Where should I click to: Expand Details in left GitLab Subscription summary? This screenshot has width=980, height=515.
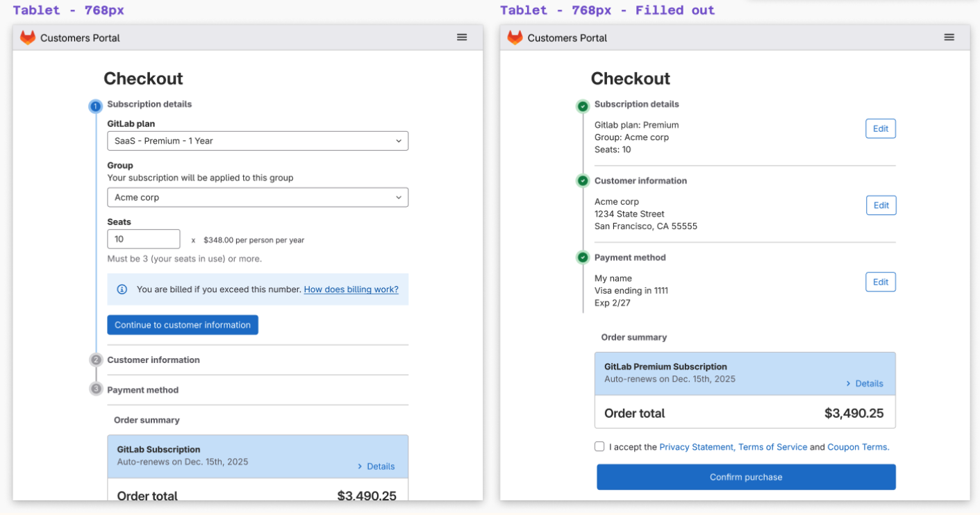376,466
